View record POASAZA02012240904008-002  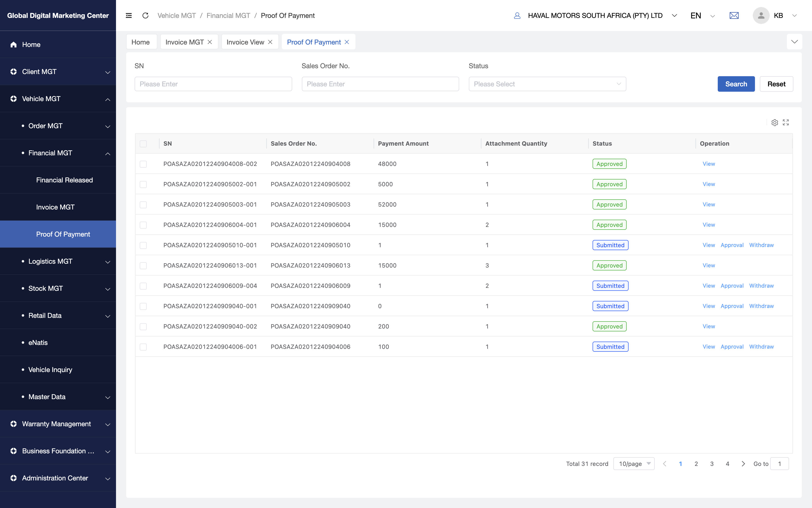pos(709,164)
